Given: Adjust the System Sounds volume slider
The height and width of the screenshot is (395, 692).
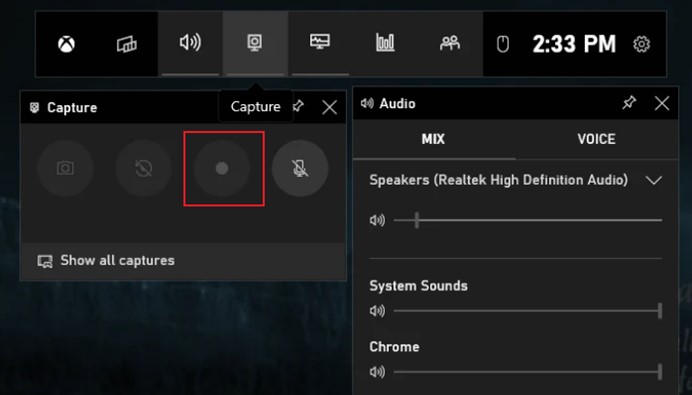Looking at the screenshot, I should point(528,311).
